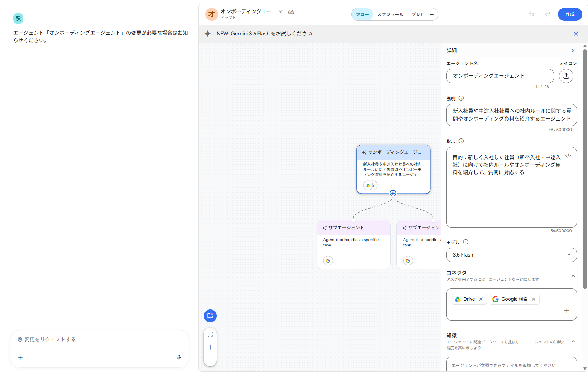This screenshot has width=588, height=376.
Task: Click the assistant chat logo icon
Action: pyautogui.click(x=18, y=18)
